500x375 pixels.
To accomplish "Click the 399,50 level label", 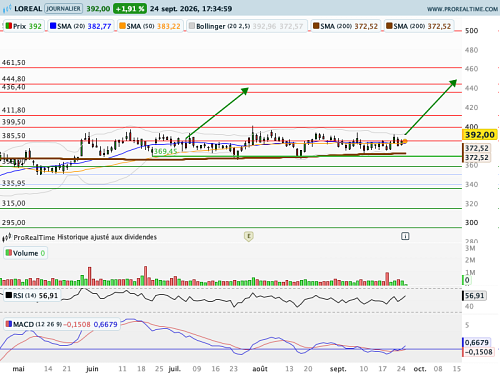I will tap(14, 122).
